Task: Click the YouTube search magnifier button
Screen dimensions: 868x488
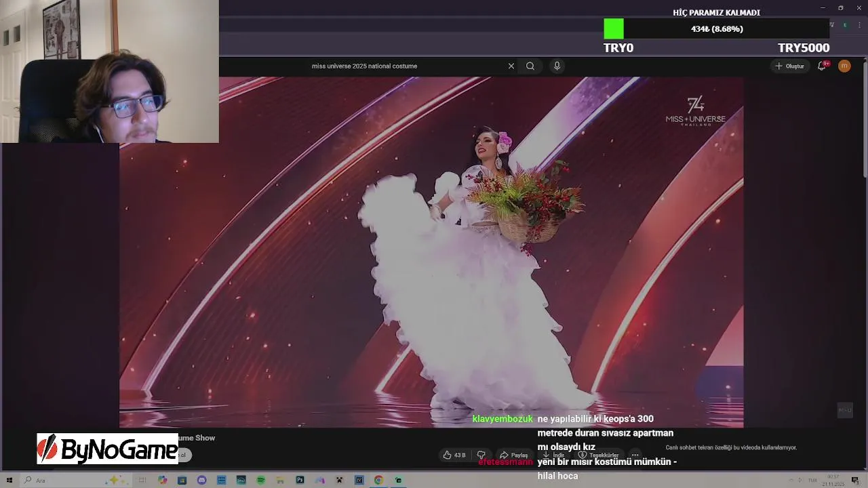Action: [530, 66]
